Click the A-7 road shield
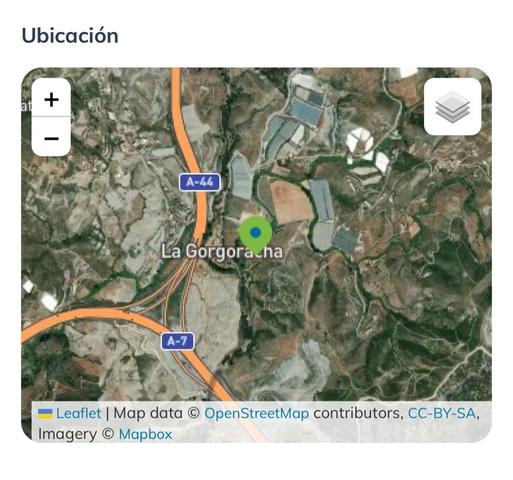Screen dimensions: 513x480 (177, 341)
